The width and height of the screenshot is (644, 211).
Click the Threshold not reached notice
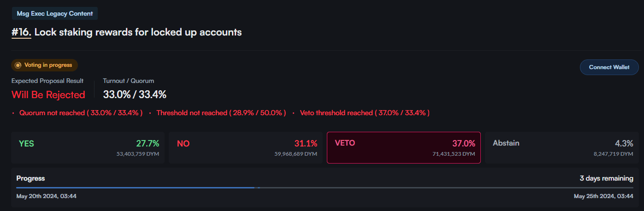[221, 113]
